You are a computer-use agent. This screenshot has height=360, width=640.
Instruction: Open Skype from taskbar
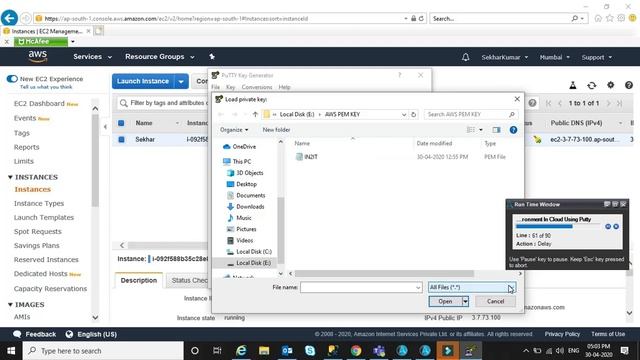310,351
